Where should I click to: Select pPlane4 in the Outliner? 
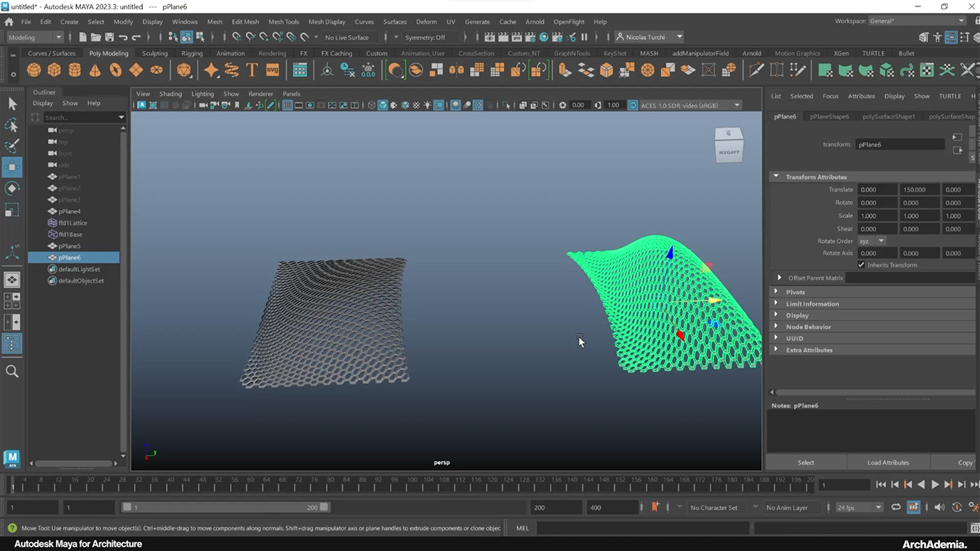[x=70, y=212]
